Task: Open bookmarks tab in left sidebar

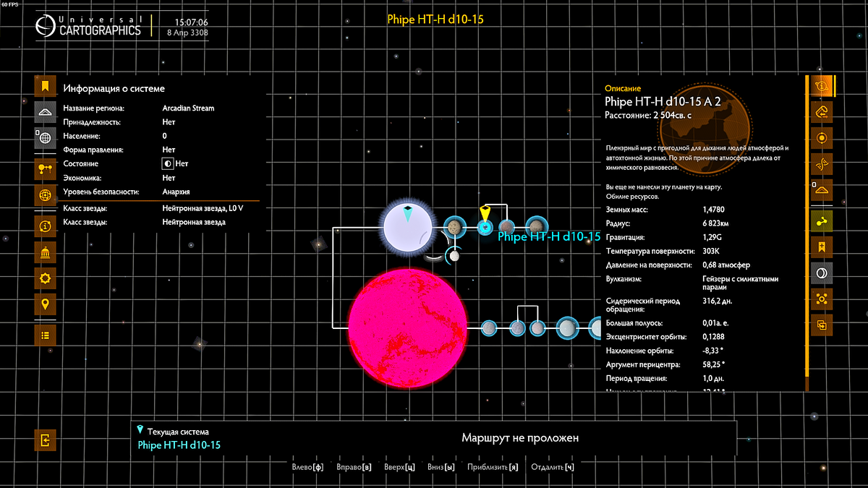Action: point(45,86)
